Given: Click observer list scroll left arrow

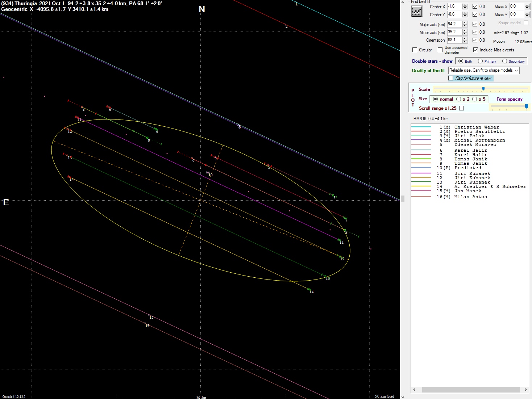Looking at the screenshot, I should (x=415, y=390).
